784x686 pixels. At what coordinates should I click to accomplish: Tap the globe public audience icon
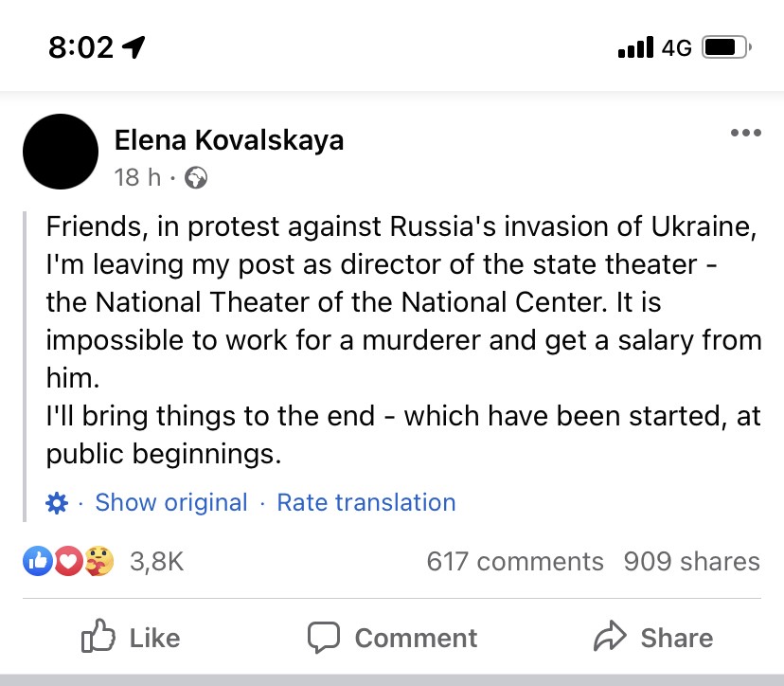tap(196, 177)
